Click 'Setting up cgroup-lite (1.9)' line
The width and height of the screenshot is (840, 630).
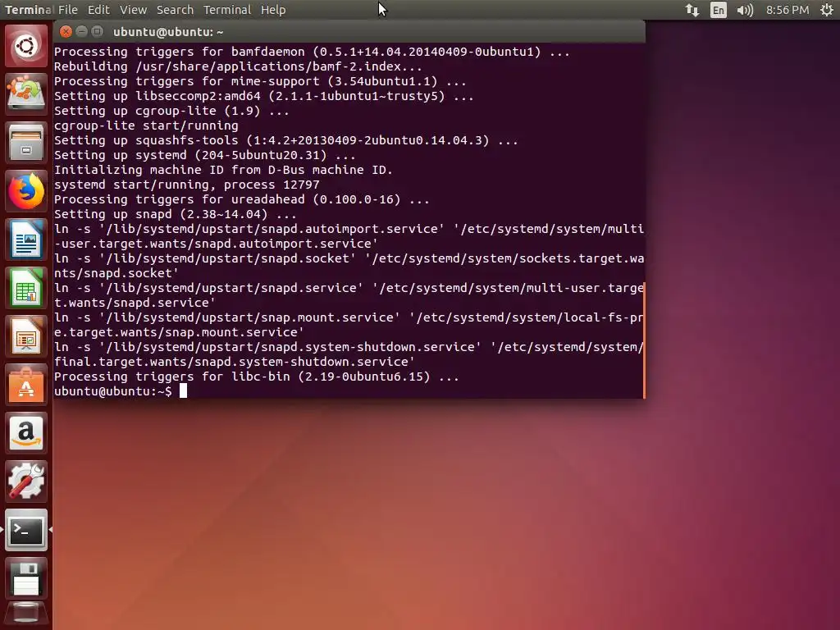[x=171, y=111]
